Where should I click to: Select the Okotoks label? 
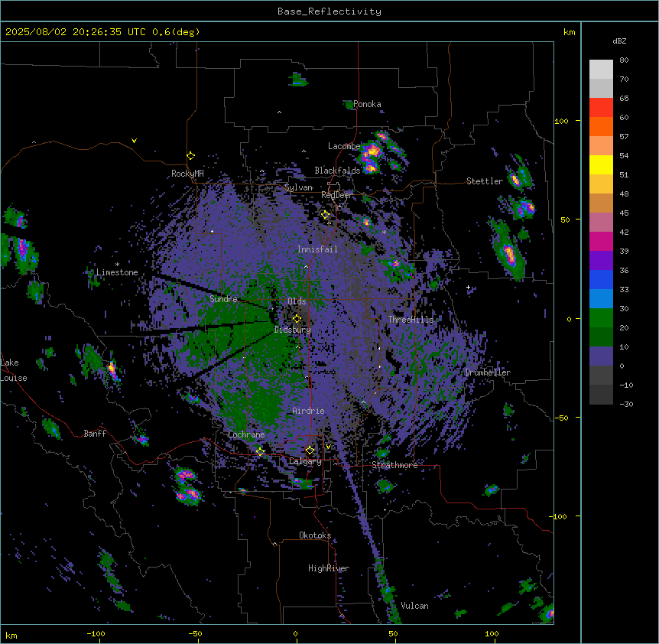point(315,535)
